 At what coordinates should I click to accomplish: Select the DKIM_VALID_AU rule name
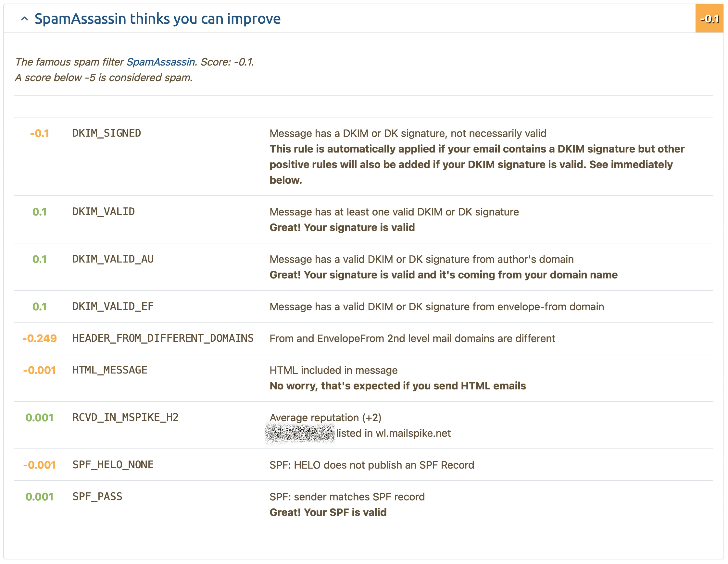click(x=113, y=259)
